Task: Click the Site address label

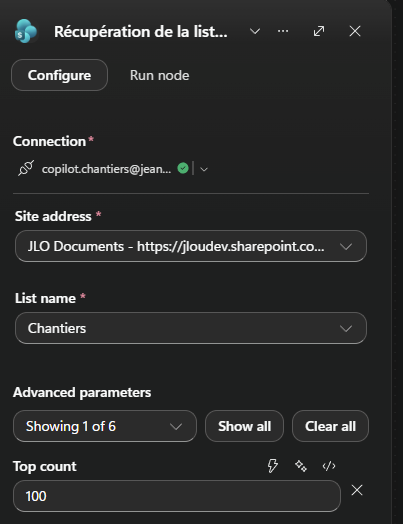Action: [53, 216]
